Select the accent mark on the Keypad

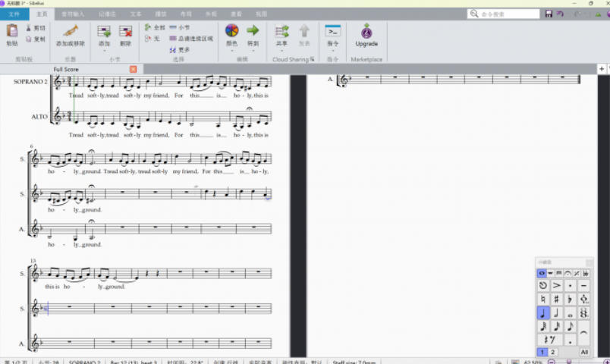(x=557, y=286)
